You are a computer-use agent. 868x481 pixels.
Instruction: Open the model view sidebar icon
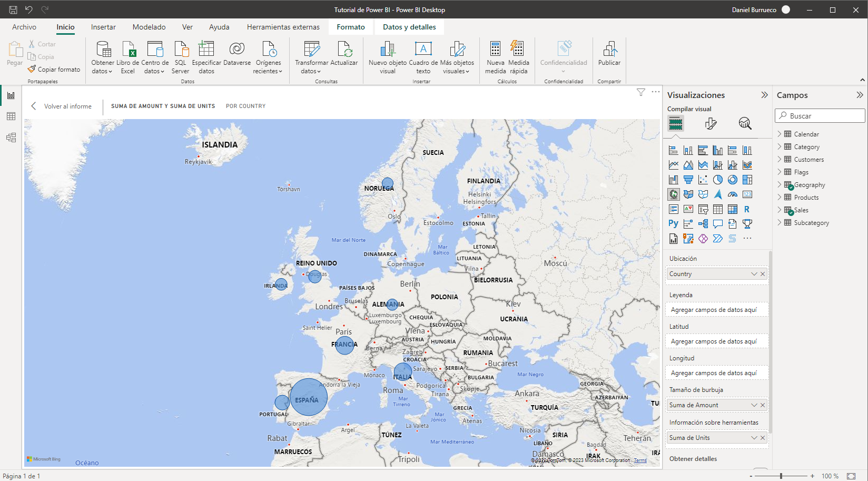11,138
